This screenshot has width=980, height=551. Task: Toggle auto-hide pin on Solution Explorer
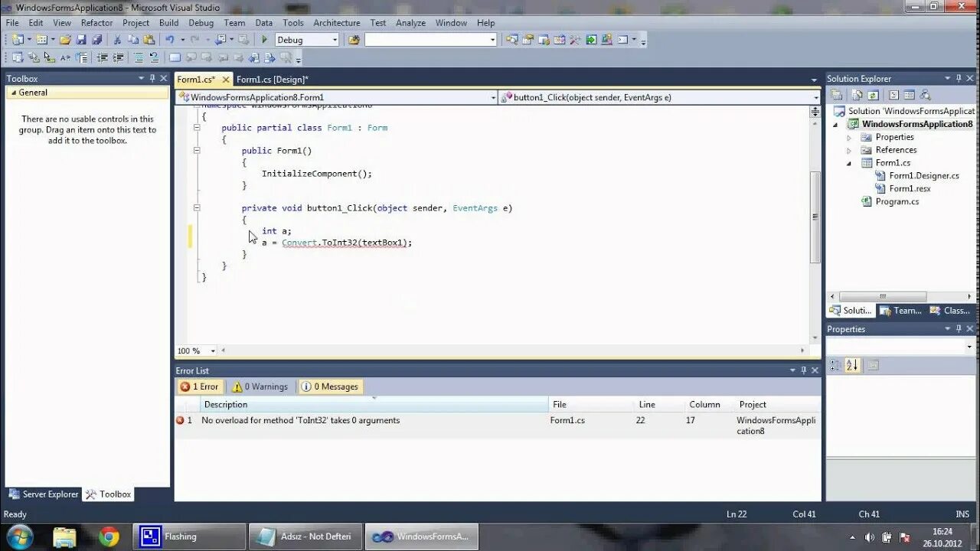(959, 78)
